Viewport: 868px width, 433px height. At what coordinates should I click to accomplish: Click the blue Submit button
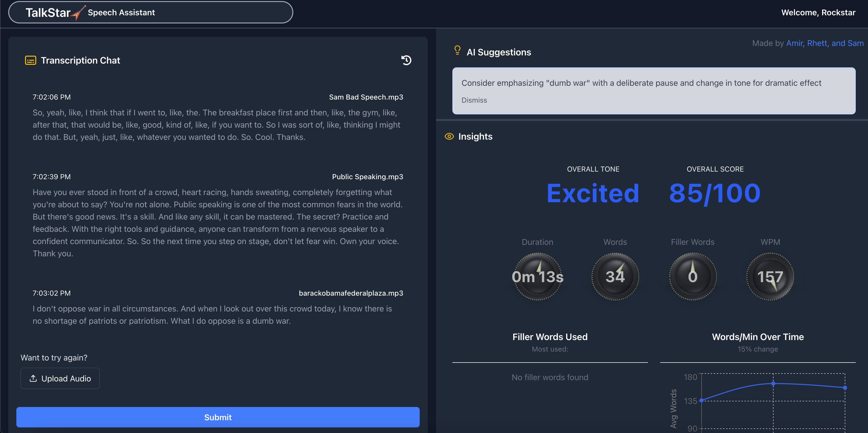218,417
